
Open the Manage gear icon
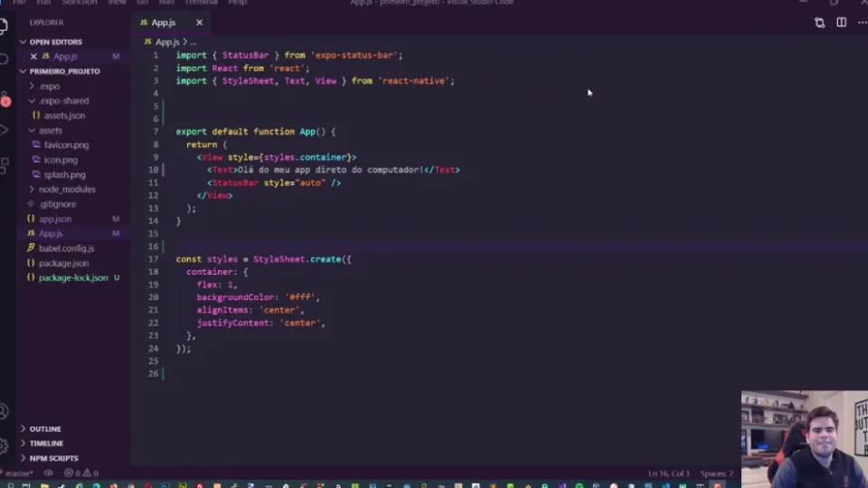click(4, 446)
